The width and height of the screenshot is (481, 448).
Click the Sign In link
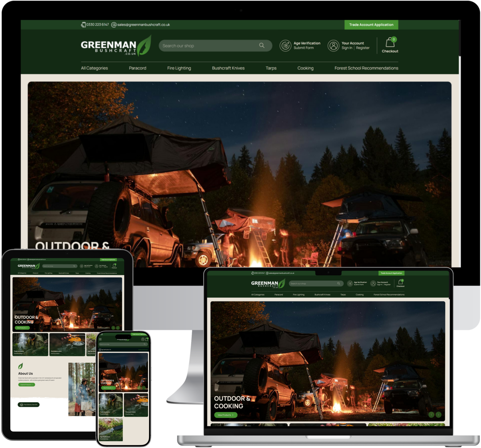point(347,48)
